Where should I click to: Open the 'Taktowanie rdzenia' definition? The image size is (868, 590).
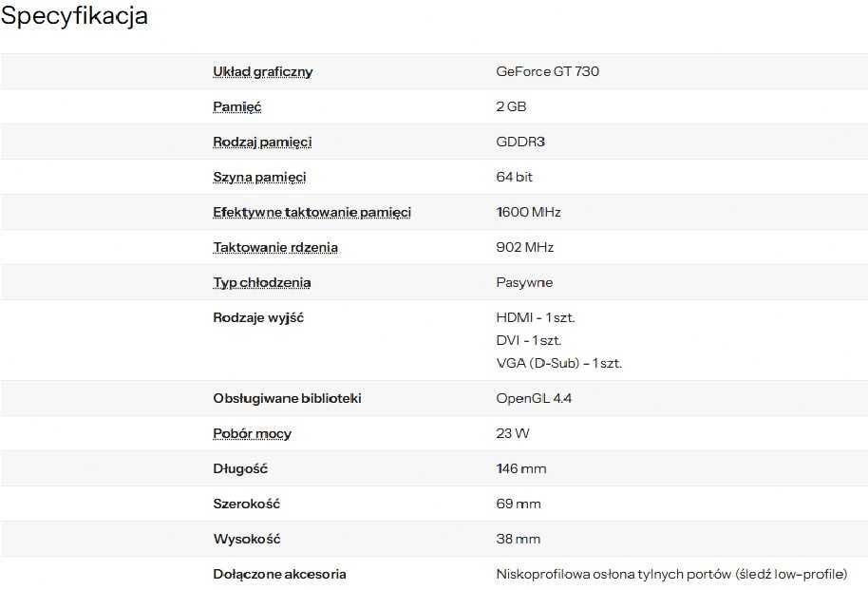point(275,248)
